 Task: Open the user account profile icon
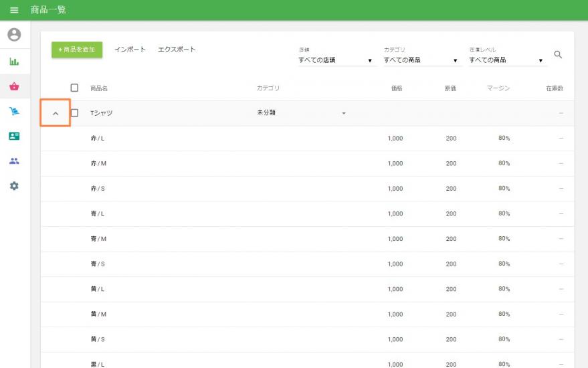14,35
